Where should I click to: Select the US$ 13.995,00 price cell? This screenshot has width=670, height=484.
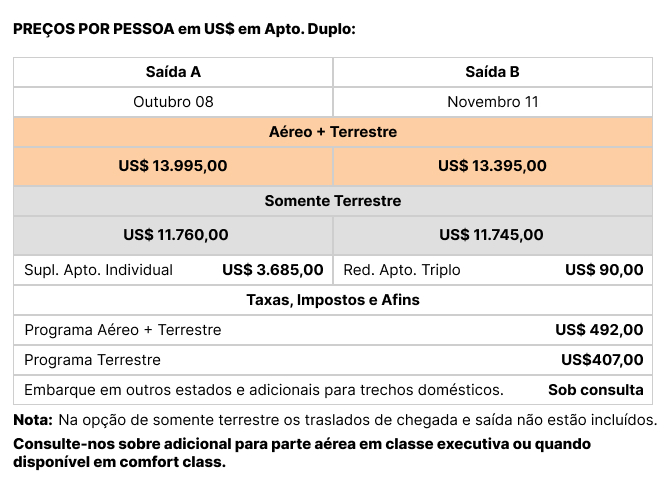pos(173,166)
